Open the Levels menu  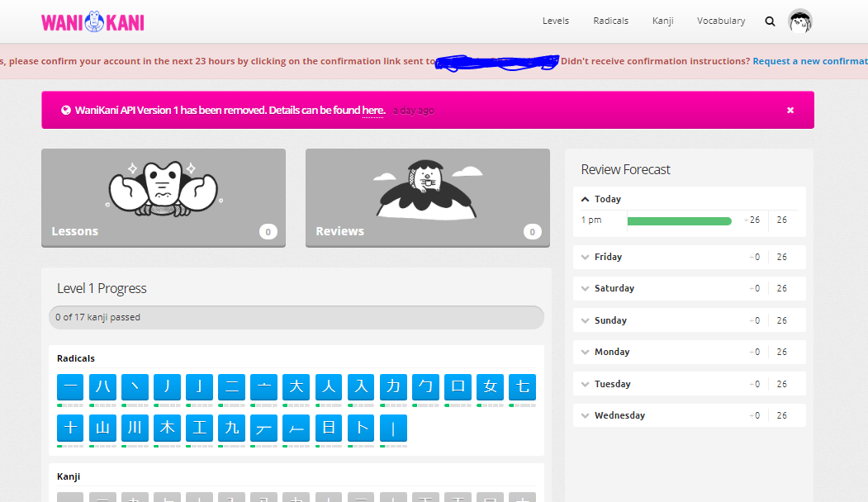click(x=556, y=21)
